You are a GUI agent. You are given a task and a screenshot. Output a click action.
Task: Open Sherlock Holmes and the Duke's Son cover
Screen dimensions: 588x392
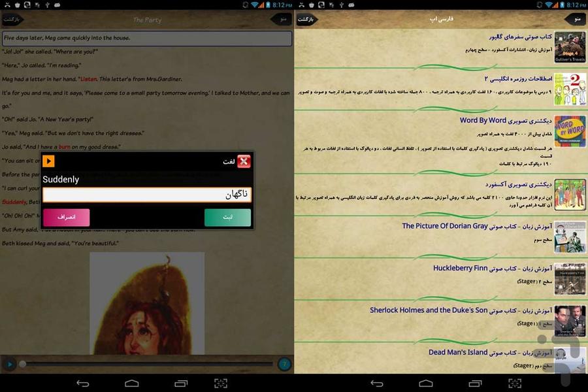tap(570, 321)
